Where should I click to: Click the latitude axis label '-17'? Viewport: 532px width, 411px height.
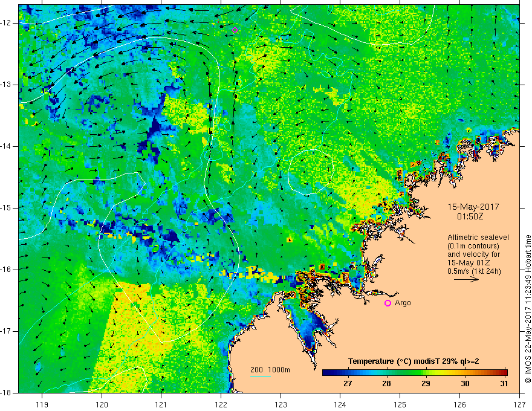(6, 331)
